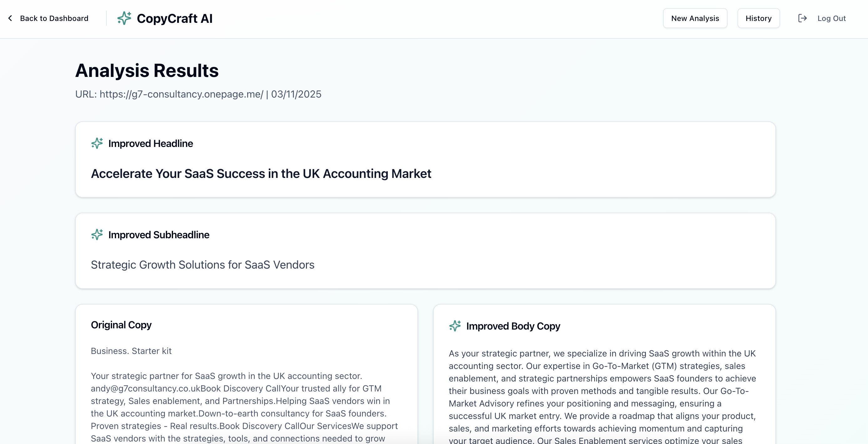The width and height of the screenshot is (868, 444).
Task: Open a New Analysis
Action: (695, 18)
